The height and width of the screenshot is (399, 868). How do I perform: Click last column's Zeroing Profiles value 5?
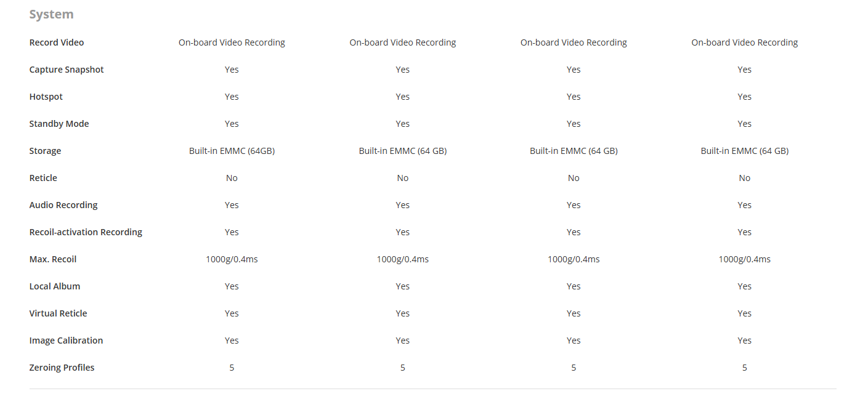(744, 368)
